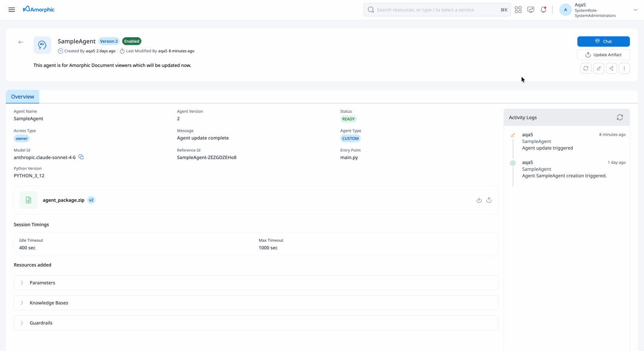Click the SampleAgent page title
644x351 pixels.
(x=77, y=41)
